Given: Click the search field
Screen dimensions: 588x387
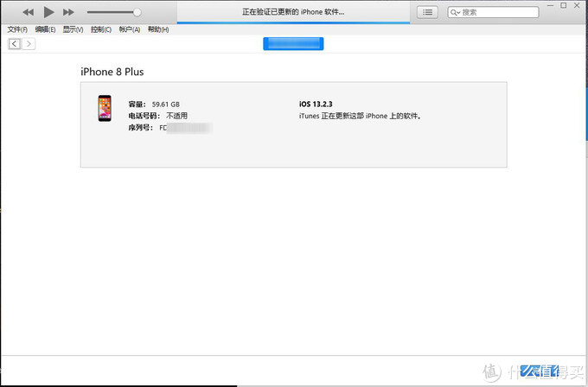Looking at the screenshot, I should (493, 12).
